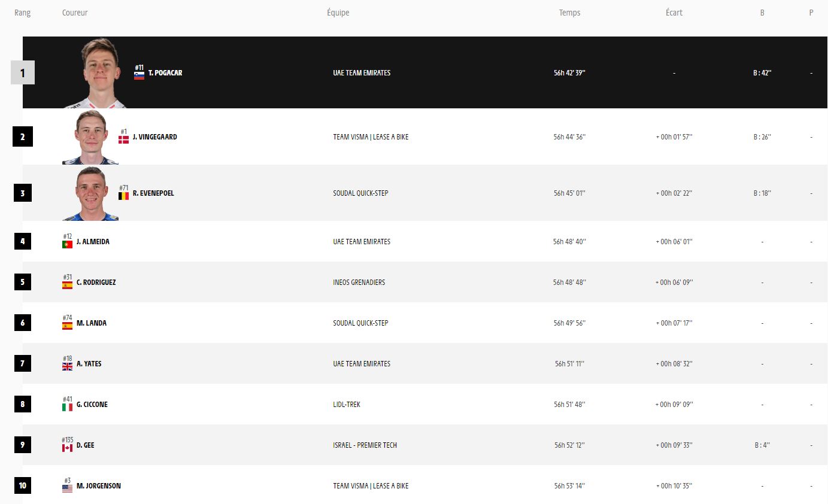
Task: Click the Canadian flag beside D. Gee
Action: coord(67,448)
